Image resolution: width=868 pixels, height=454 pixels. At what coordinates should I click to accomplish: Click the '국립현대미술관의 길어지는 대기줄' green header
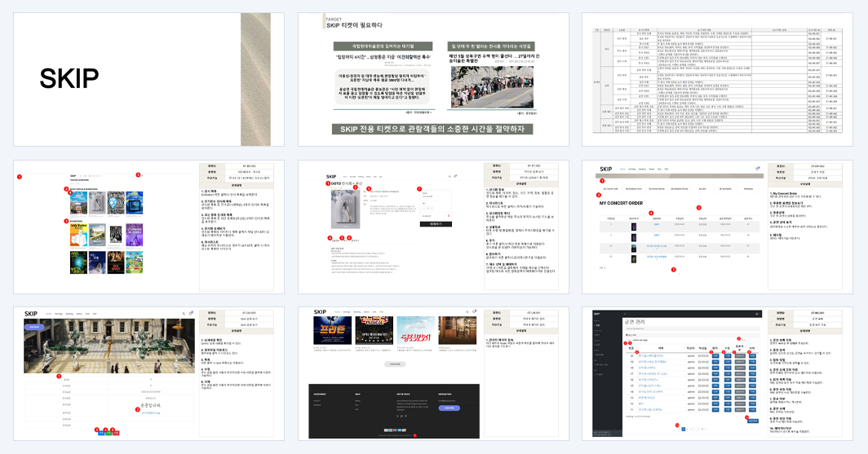383,46
